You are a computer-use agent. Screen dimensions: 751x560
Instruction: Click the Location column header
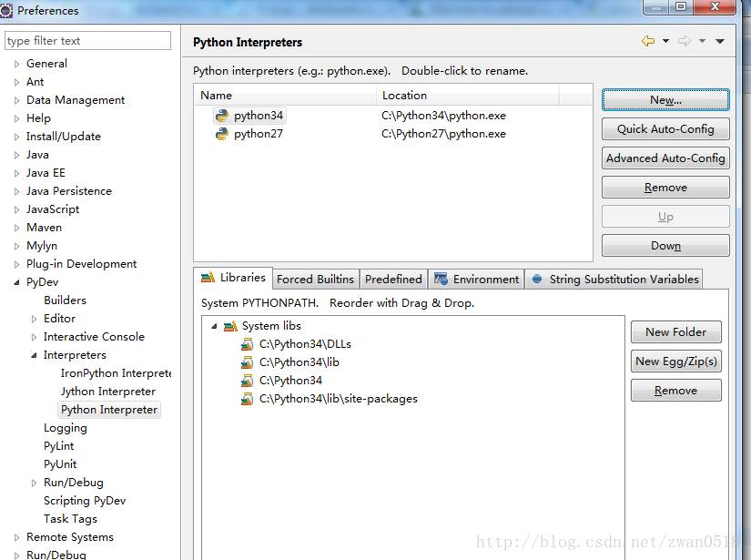click(x=468, y=96)
